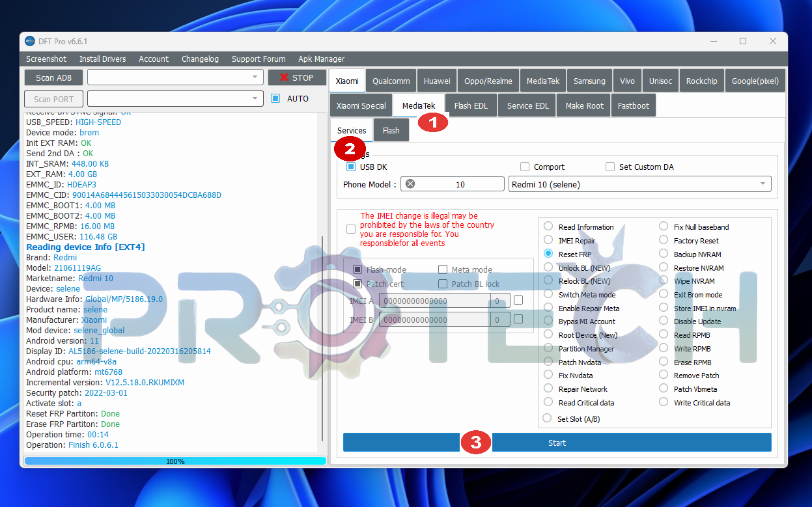Select Backup NVRAM radio option

[664, 253]
